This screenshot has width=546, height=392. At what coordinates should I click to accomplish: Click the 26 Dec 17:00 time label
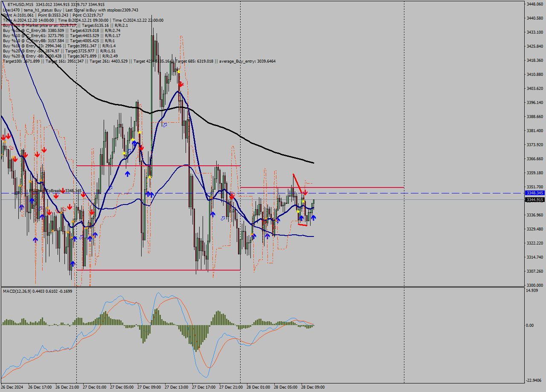(40, 387)
